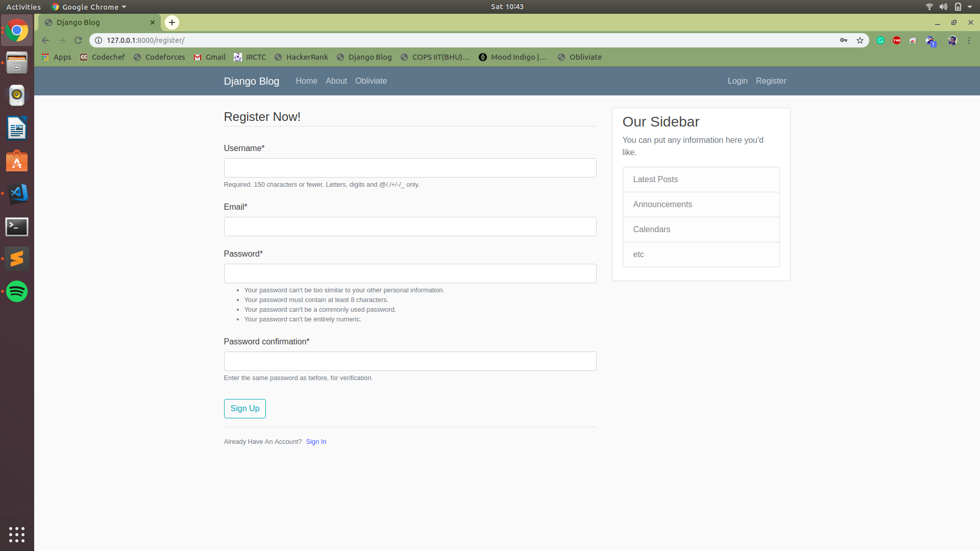Image resolution: width=980 pixels, height=551 pixels.
Task: Open a new browser tab
Action: pyautogui.click(x=172, y=22)
